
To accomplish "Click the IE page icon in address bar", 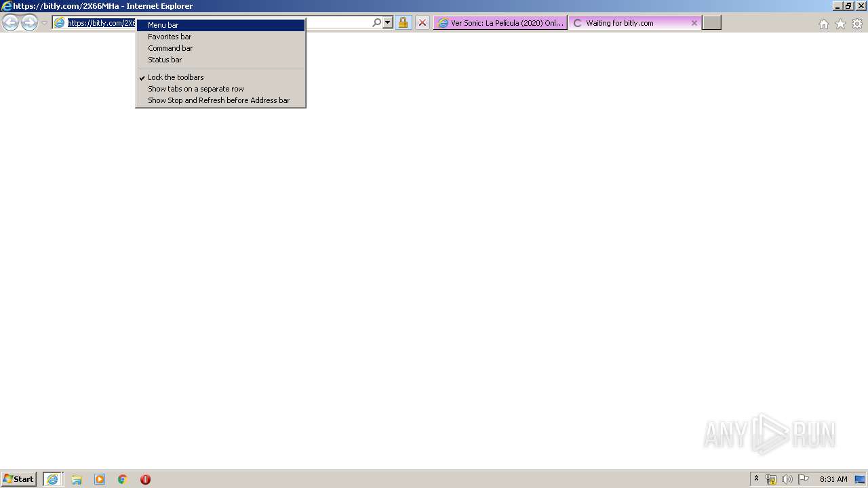I will (60, 23).
